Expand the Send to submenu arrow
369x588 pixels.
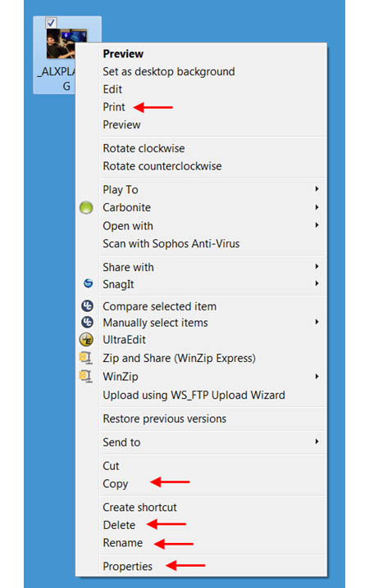[317, 441]
